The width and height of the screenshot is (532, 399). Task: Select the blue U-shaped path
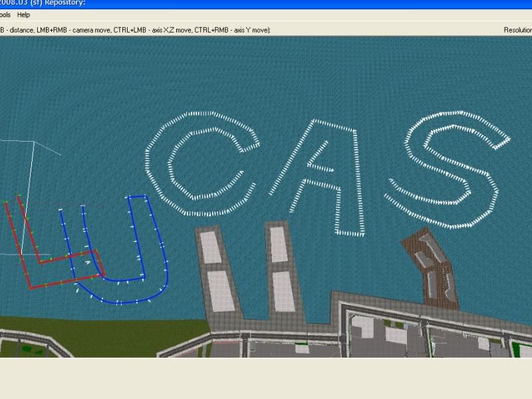[x=163, y=266]
